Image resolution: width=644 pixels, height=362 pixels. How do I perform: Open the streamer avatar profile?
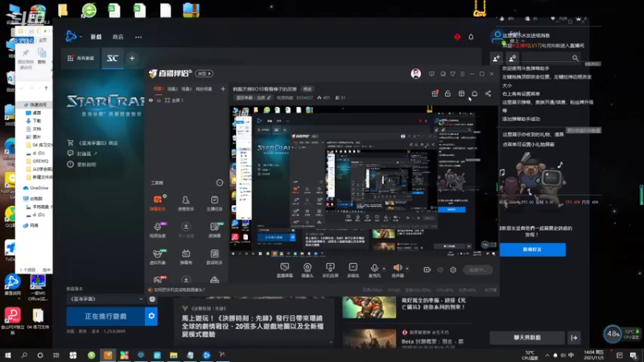(x=415, y=73)
